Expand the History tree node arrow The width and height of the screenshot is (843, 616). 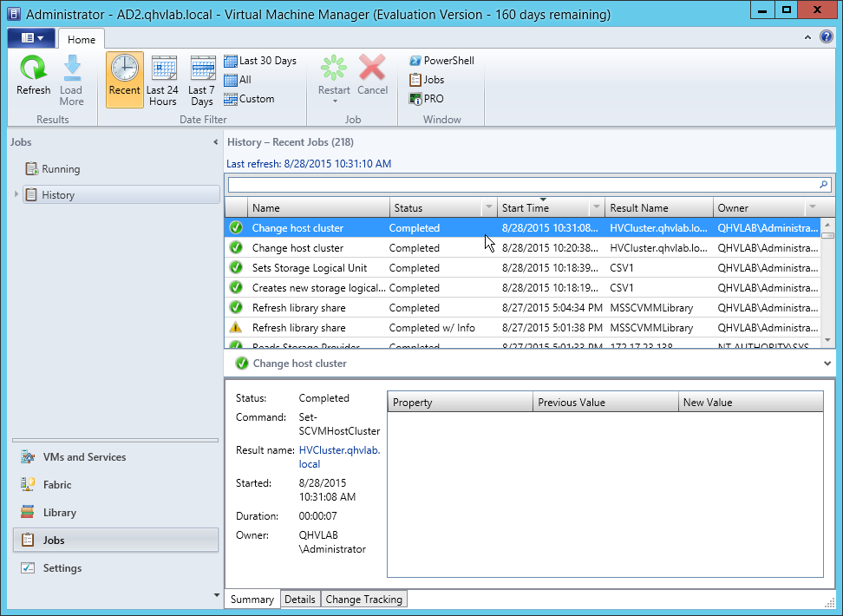[16, 194]
